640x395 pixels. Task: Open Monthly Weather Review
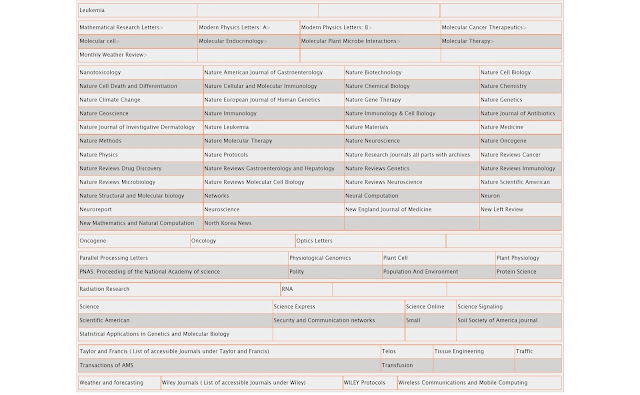click(x=113, y=55)
